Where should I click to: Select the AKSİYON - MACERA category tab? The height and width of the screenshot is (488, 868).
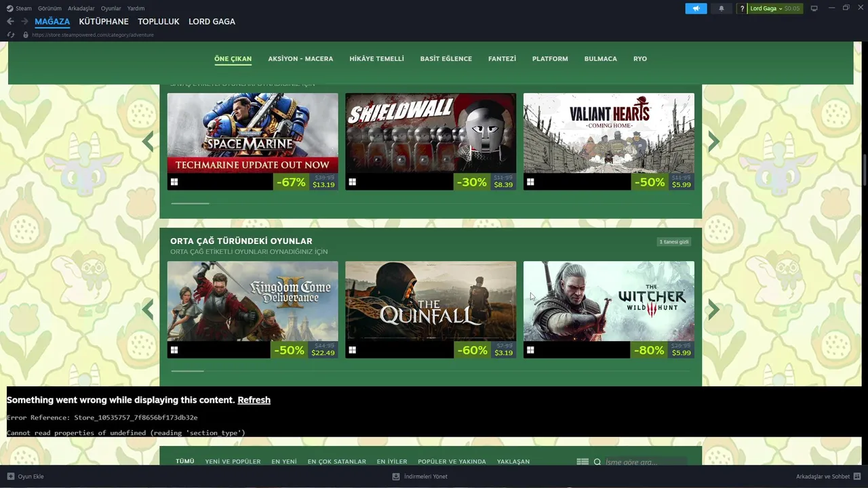click(x=300, y=59)
